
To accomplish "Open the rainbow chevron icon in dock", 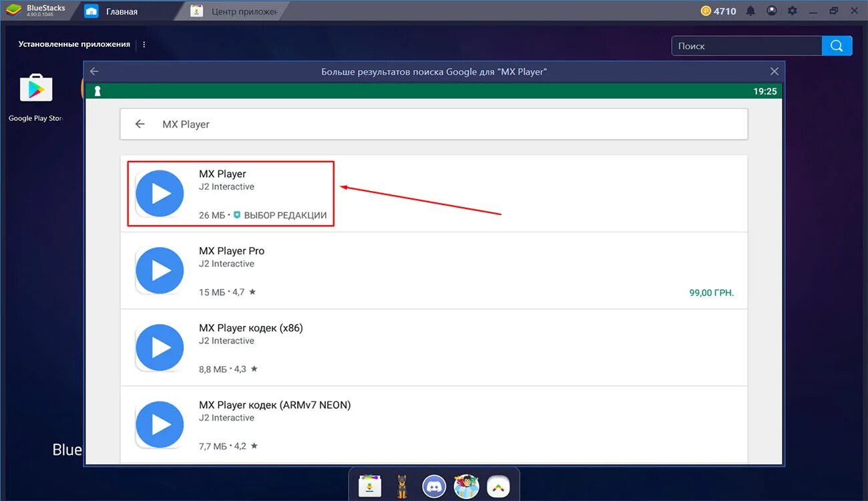I will pos(499,486).
